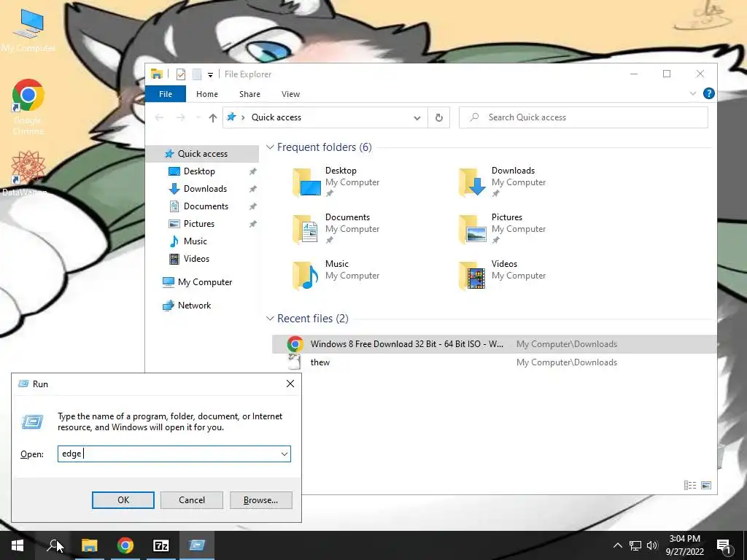Screen dimensions: 747x560
Task: Select Desktop in navigation pane
Action: (x=199, y=171)
